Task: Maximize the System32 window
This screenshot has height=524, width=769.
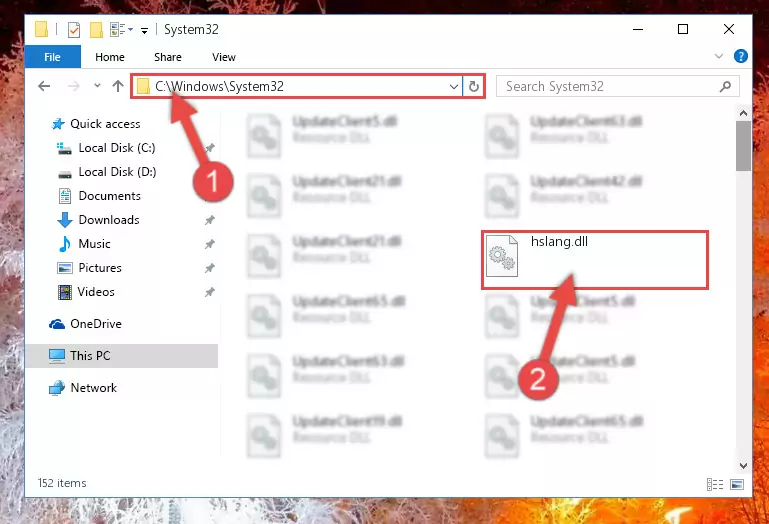Action: point(683,29)
